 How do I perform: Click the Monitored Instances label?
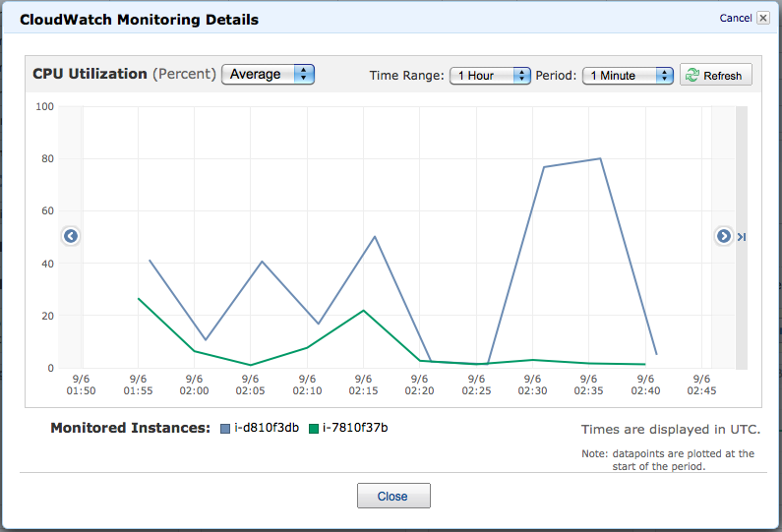coord(130,428)
